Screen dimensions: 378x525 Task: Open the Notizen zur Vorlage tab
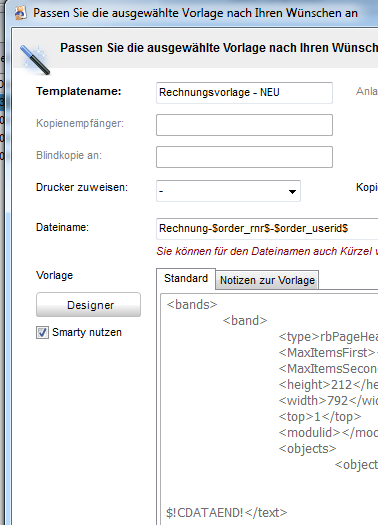coord(267,280)
